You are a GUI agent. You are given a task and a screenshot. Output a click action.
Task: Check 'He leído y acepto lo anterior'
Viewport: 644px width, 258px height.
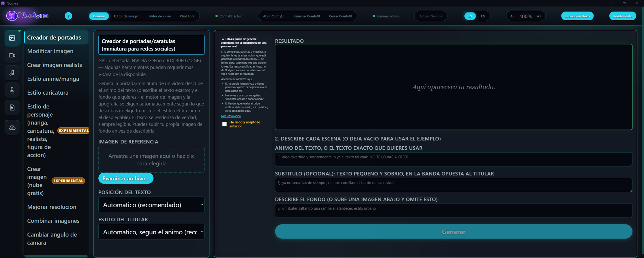pyautogui.click(x=224, y=124)
